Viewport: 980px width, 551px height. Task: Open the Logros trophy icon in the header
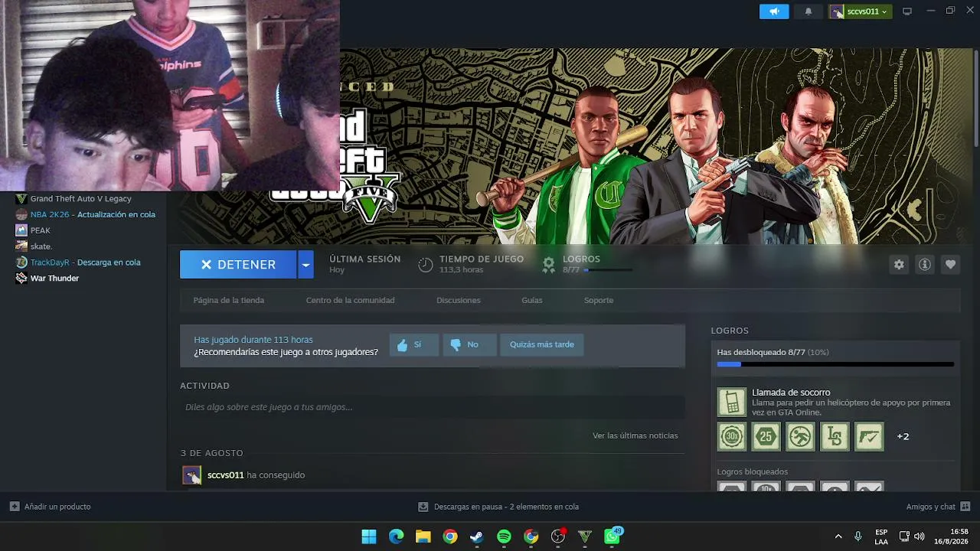coord(548,265)
